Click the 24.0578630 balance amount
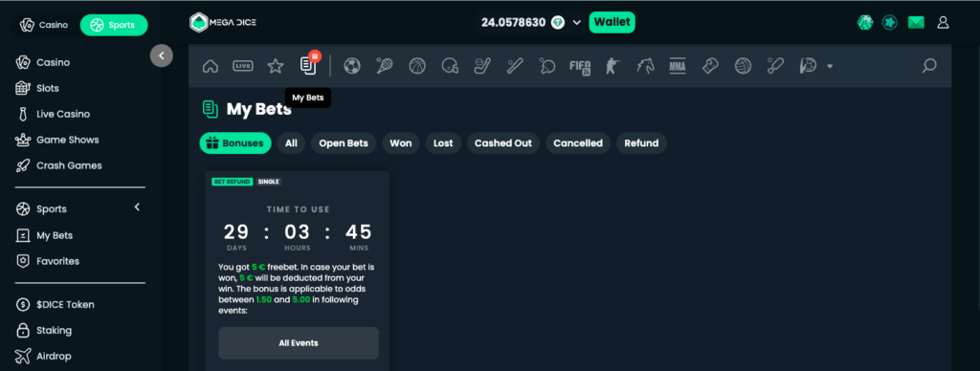The height and width of the screenshot is (371, 980). (514, 23)
